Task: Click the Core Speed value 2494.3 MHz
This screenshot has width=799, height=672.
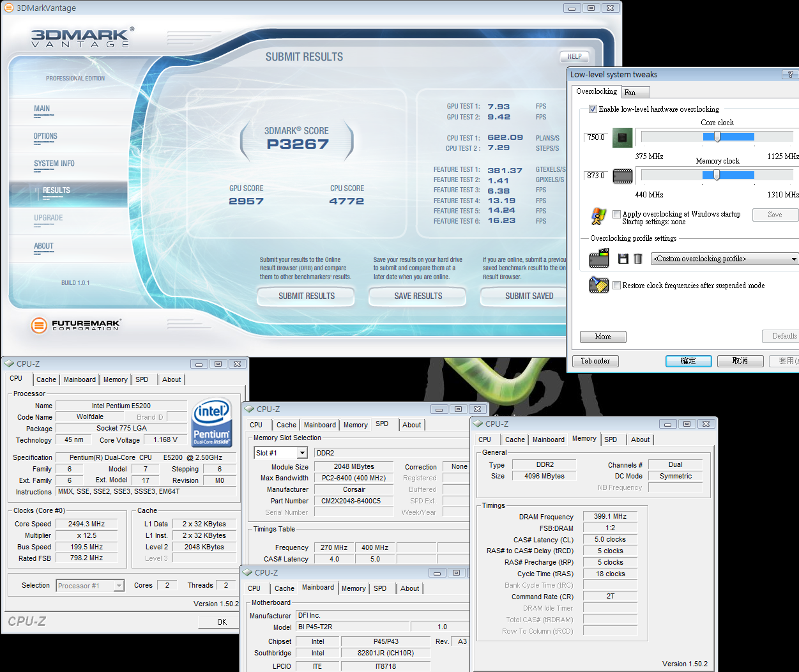Action: click(x=87, y=524)
